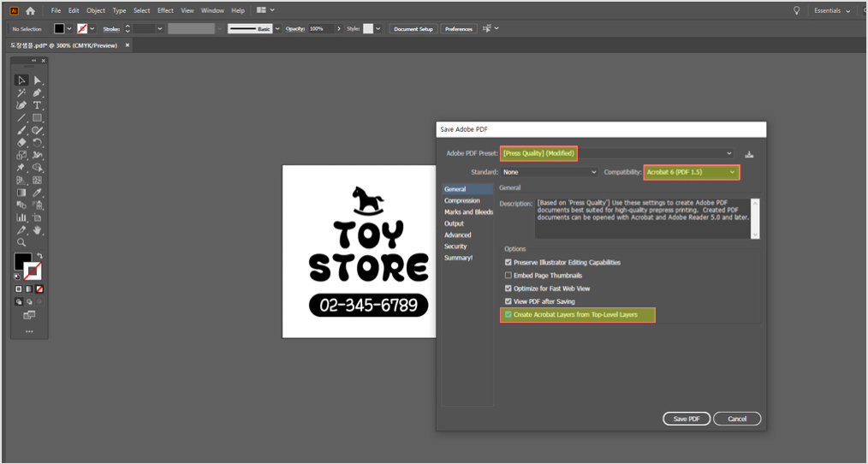Open the Window menu

point(212,10)
